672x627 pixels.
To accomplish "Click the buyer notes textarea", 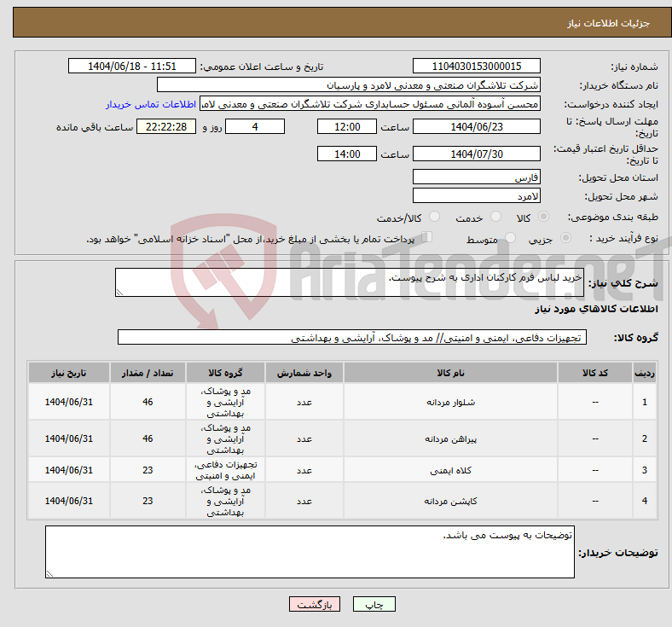I will 310,552.
